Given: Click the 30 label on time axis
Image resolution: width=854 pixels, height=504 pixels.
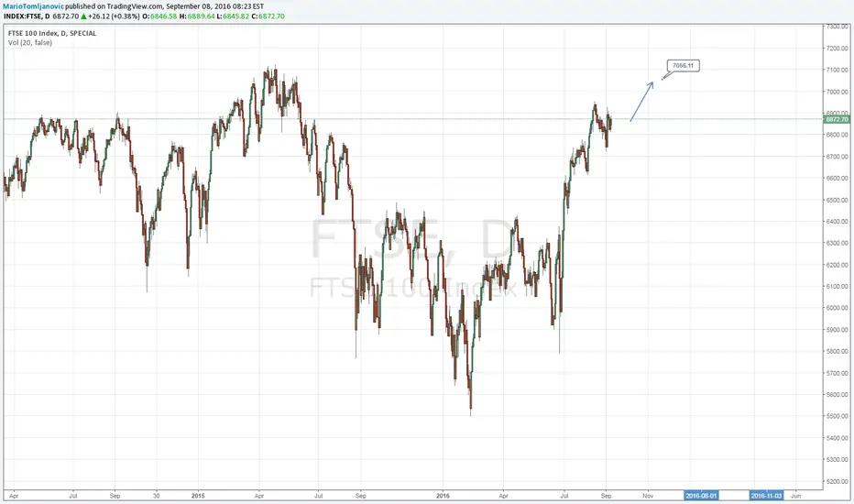Looking at the screenshot, I should 157,496.
